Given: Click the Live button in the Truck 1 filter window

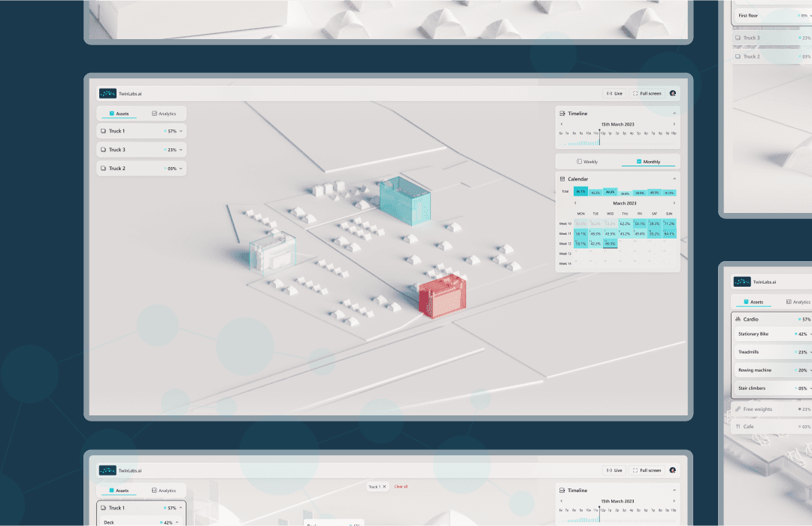Looking at the screenshot, I should (615, 470).
